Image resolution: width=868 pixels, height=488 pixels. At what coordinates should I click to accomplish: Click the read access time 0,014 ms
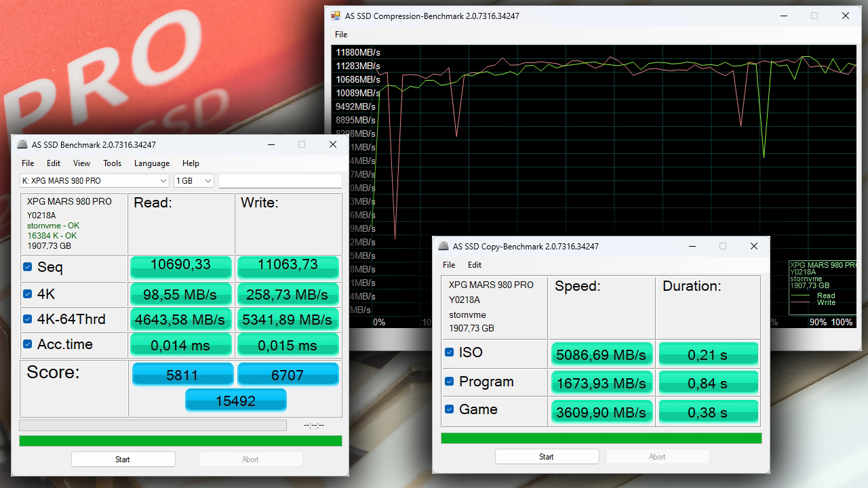181,345
